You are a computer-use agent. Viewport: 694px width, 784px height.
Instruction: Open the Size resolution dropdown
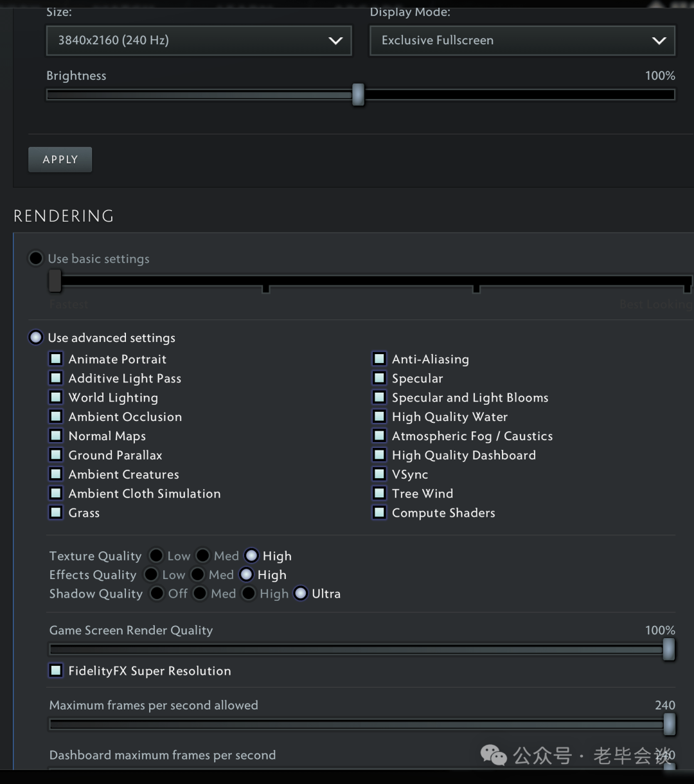click(x=199, y=40)
